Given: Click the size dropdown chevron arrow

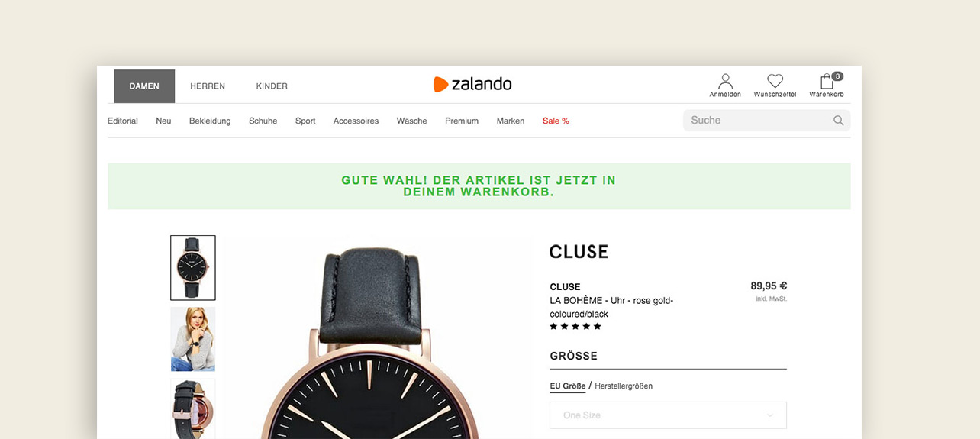Looking at the screenshot, I should 769,415.
